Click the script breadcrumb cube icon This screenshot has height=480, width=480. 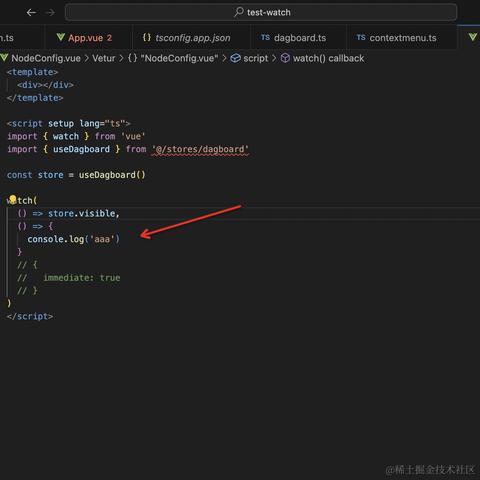[235, 58]
